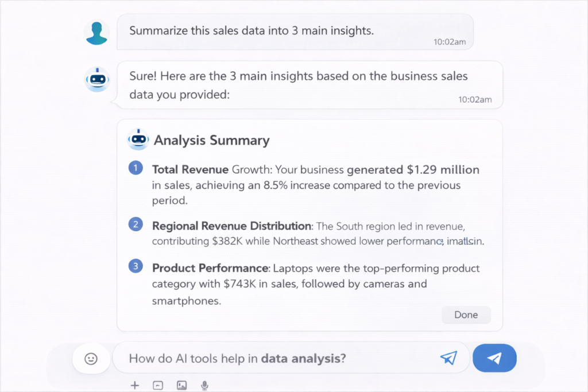
Task: Click the "$743K in sales" line
Action: coord(289,284)
